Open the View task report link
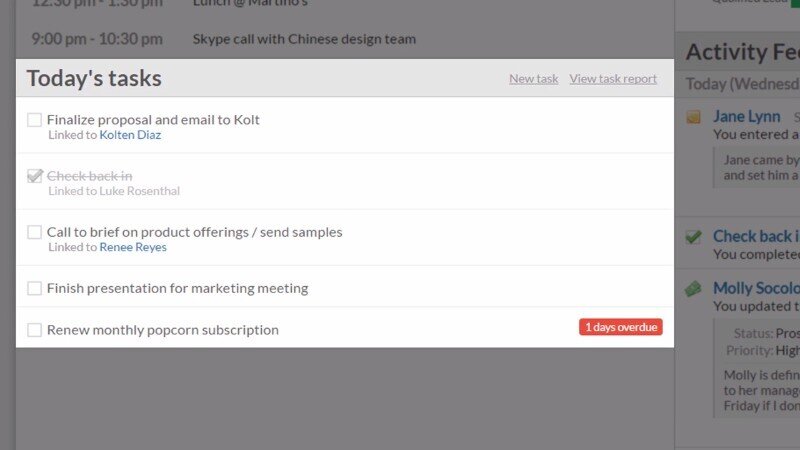Viewport: 800px width, 450px height. point(613,79)
